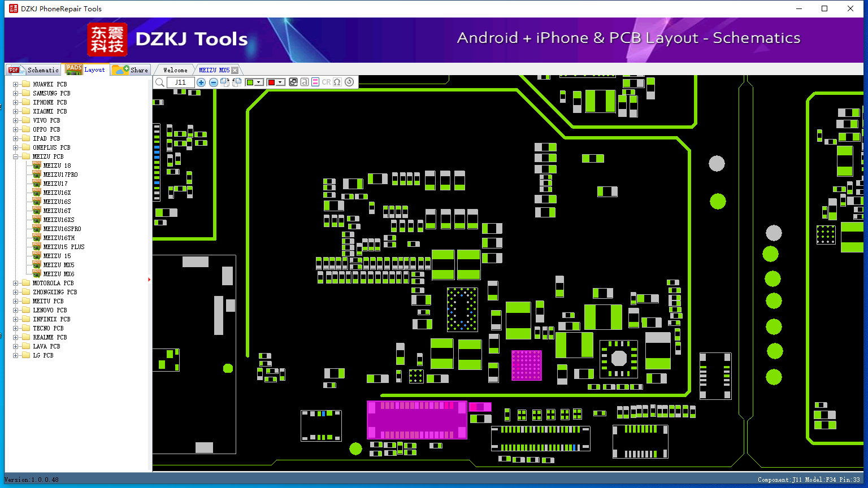Select the MEITU PCB folder

pos(48,301)
